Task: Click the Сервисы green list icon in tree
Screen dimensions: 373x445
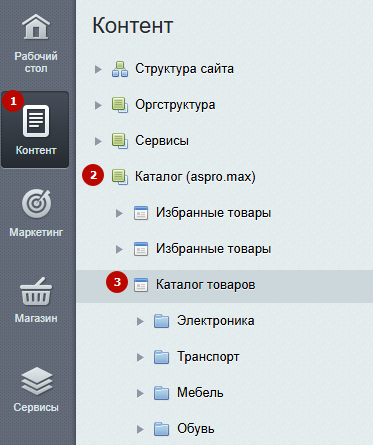Action: [x=120, y=141]
